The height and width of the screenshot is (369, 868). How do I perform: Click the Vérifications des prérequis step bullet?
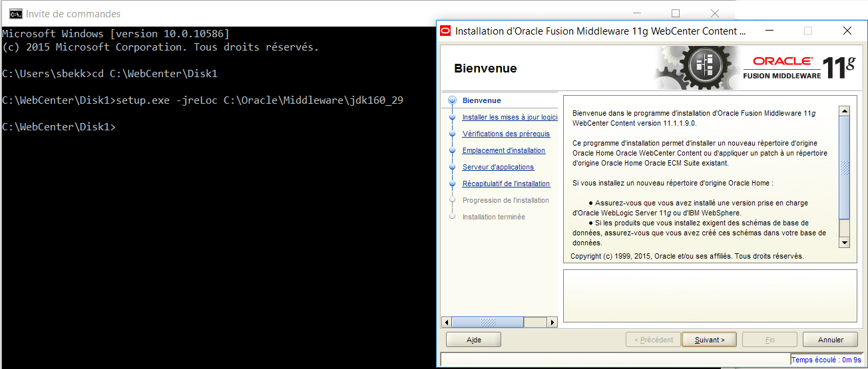453,134
